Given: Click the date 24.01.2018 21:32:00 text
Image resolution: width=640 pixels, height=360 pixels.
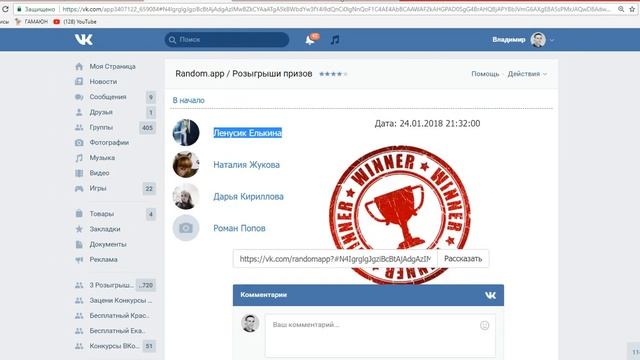Looking at the screenshot, I should pyautogui.click(x=427, y=124).
